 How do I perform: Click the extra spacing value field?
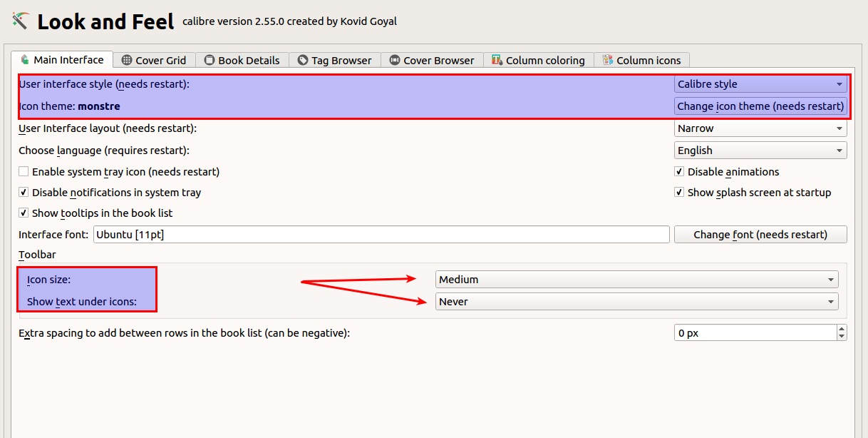[x=755, y=333]
